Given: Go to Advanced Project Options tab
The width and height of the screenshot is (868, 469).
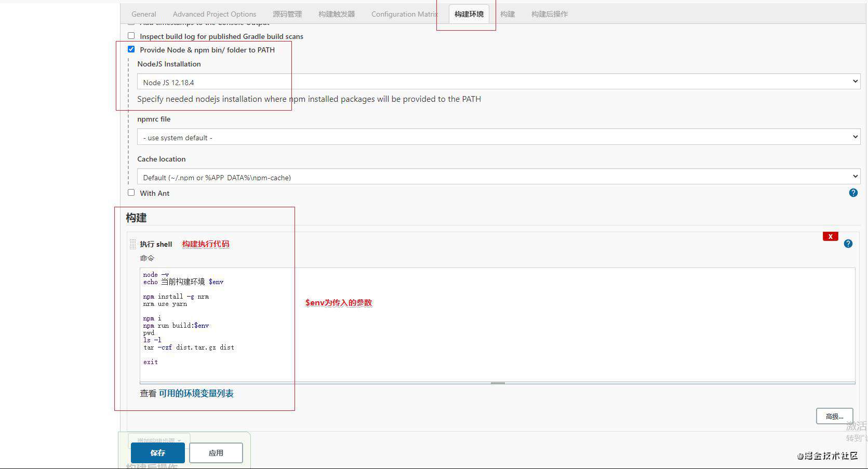Looking at the screenshot, I should 215,14.
